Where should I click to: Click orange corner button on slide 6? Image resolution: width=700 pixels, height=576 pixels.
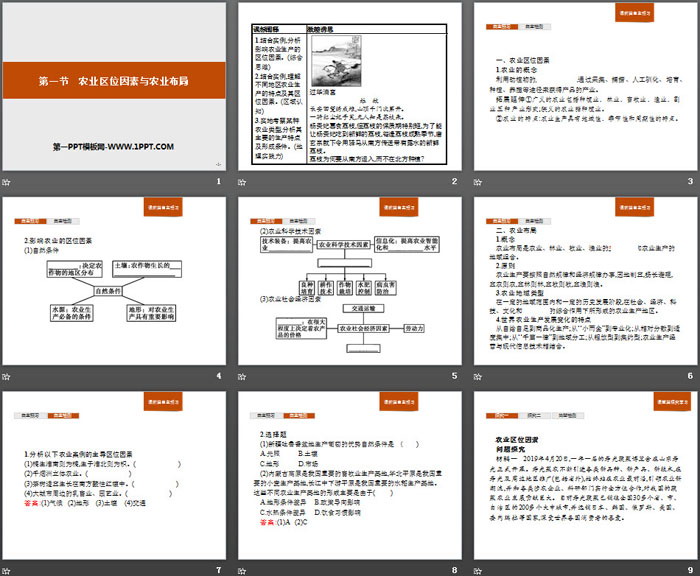[x=634, y=207]
